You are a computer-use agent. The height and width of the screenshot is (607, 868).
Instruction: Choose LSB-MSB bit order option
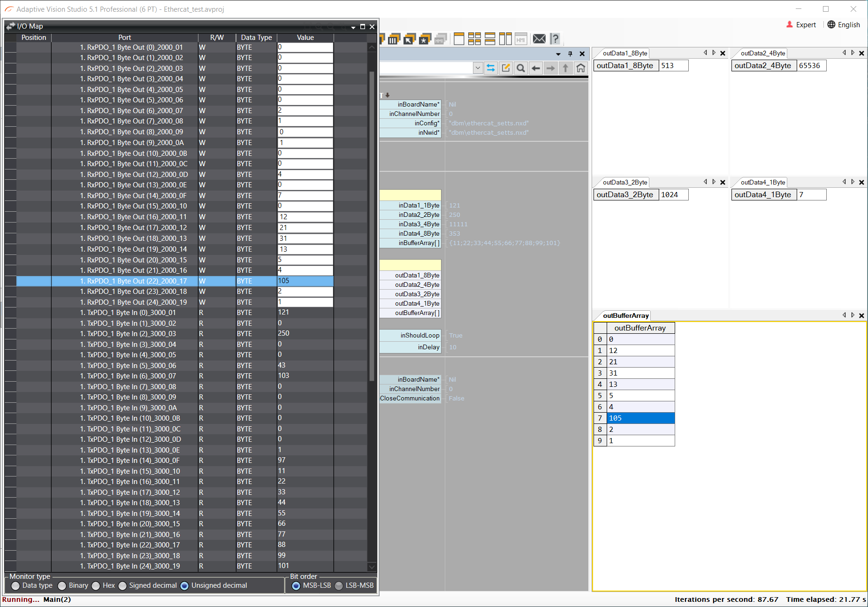pos(339,585)
